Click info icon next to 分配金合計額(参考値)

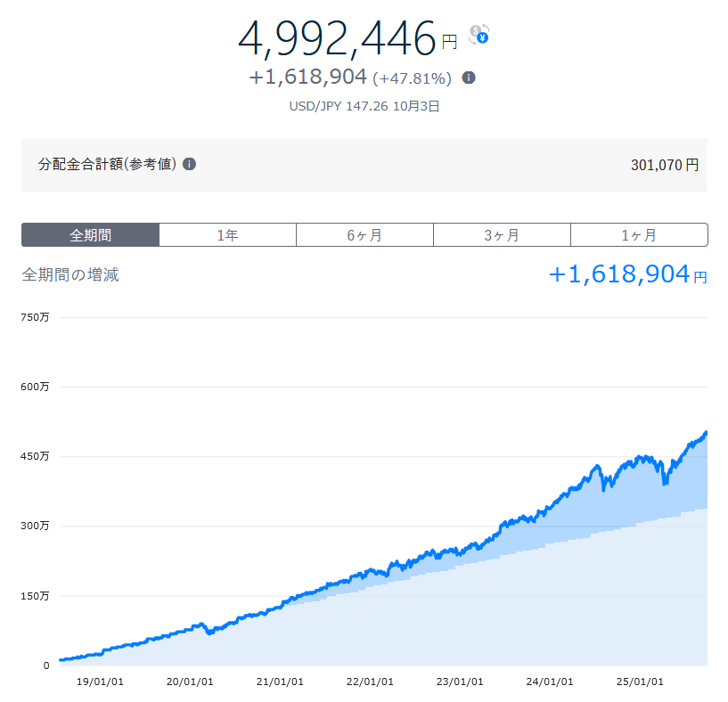click(x=189, y=164)
